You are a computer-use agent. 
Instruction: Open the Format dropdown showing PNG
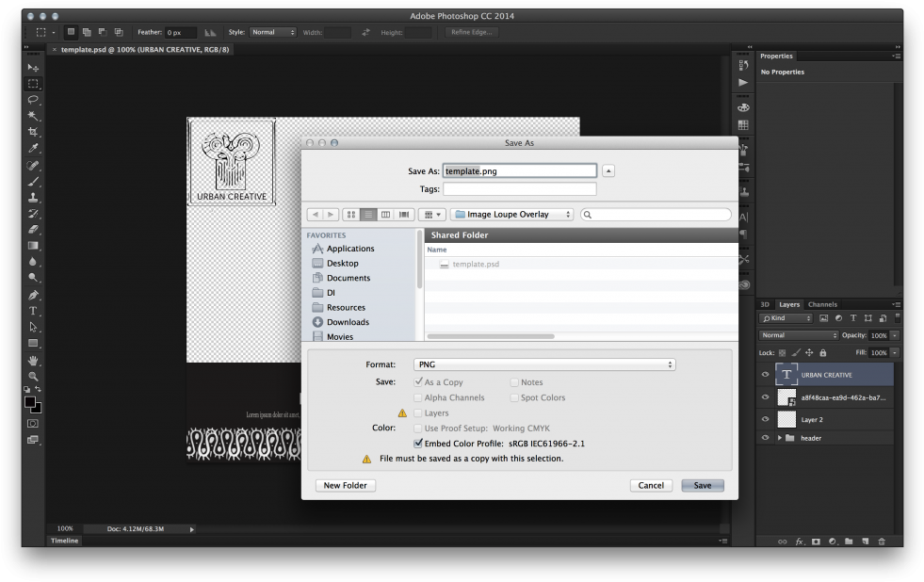[543, 364]
